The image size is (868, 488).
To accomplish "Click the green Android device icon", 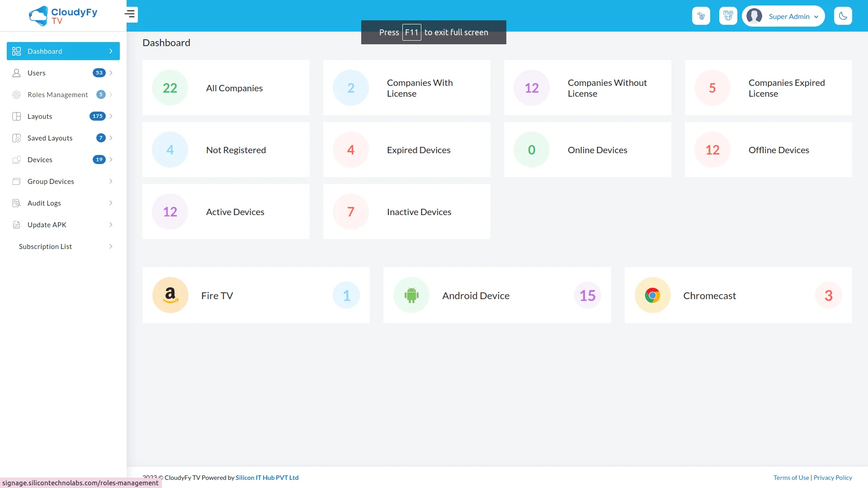I will pos(411,295).
